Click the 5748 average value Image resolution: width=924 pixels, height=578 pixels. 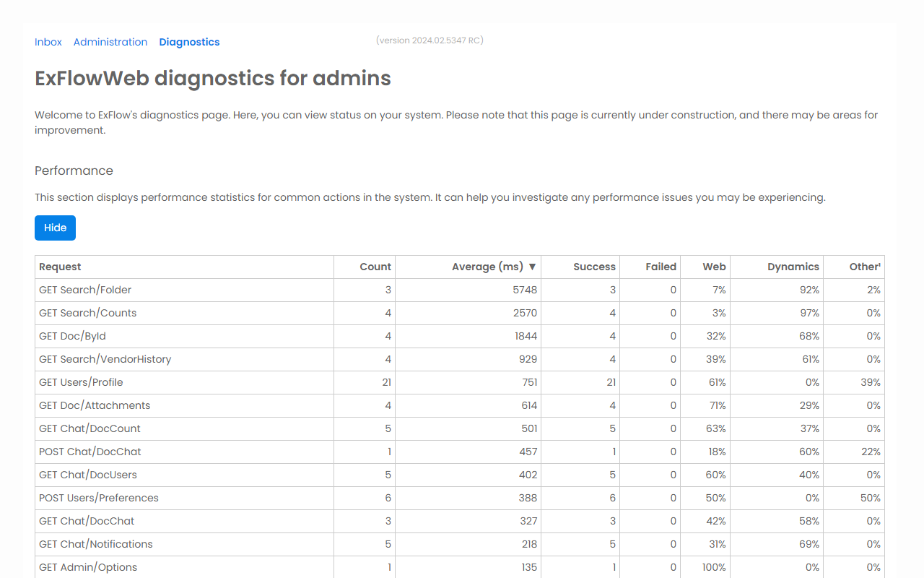(525, 290)
